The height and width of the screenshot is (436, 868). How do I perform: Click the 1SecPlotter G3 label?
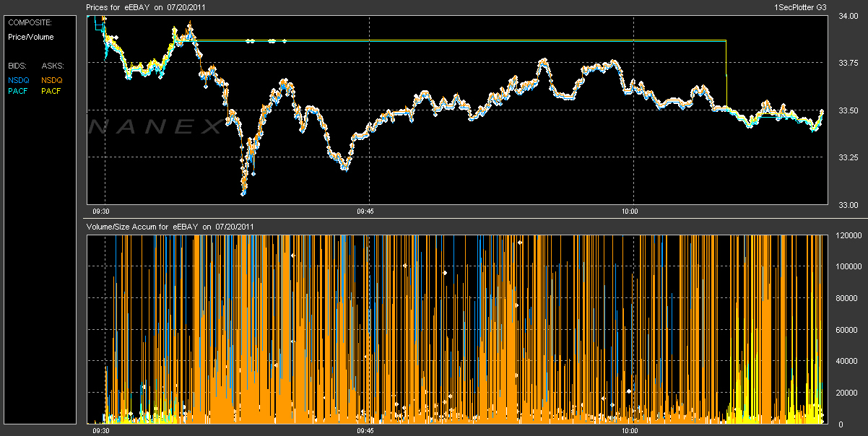(800, 6)
